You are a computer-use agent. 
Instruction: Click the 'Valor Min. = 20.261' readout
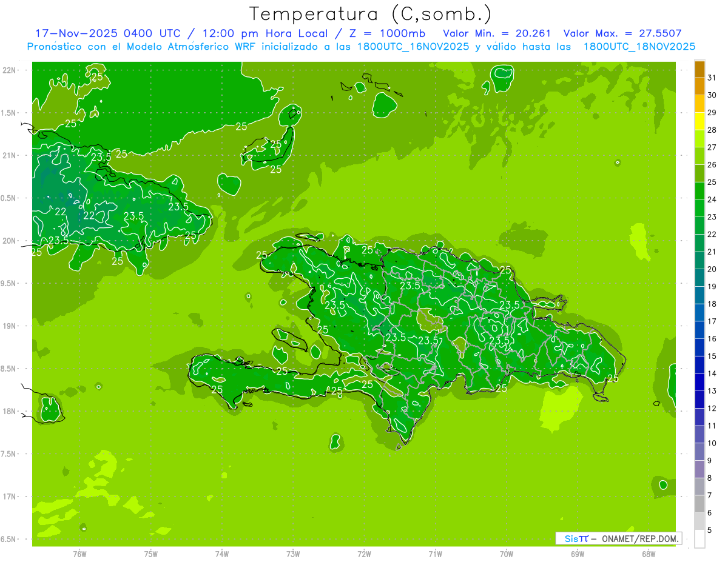[497, 33]
